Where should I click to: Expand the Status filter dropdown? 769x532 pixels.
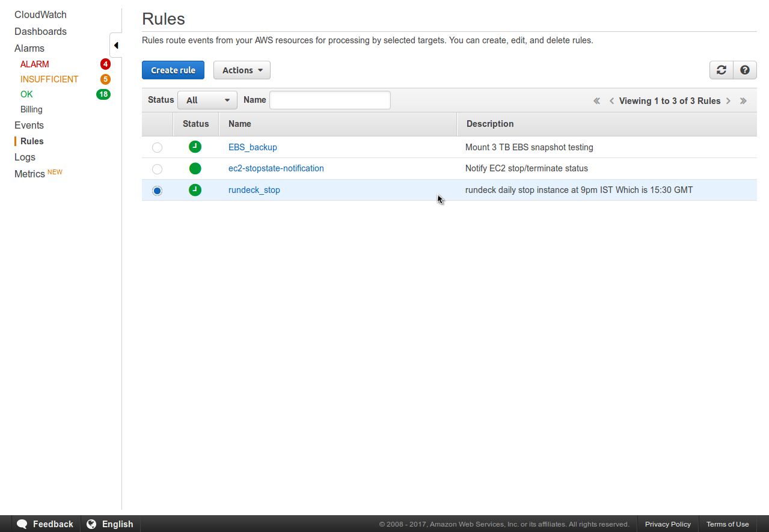(207, 100)
